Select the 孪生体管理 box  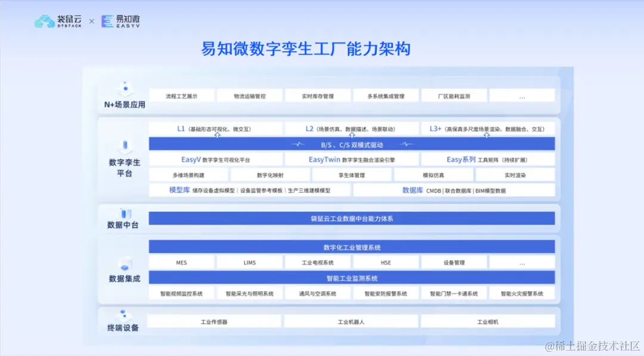(x=352, y=175)
